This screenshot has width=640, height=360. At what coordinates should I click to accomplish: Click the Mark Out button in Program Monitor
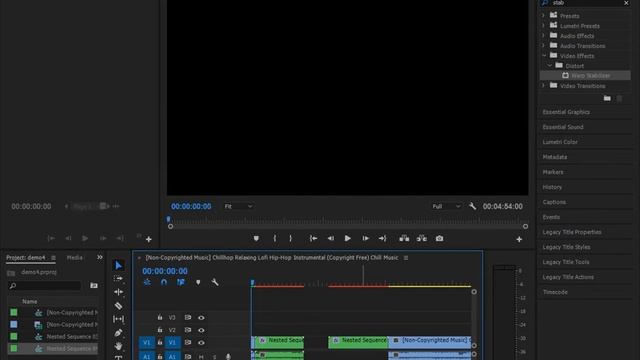[x=291, y=238]
